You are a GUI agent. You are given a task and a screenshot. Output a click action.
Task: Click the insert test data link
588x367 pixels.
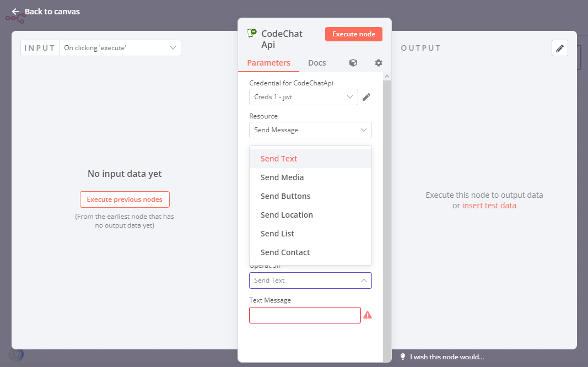click(x=489, y=206)
